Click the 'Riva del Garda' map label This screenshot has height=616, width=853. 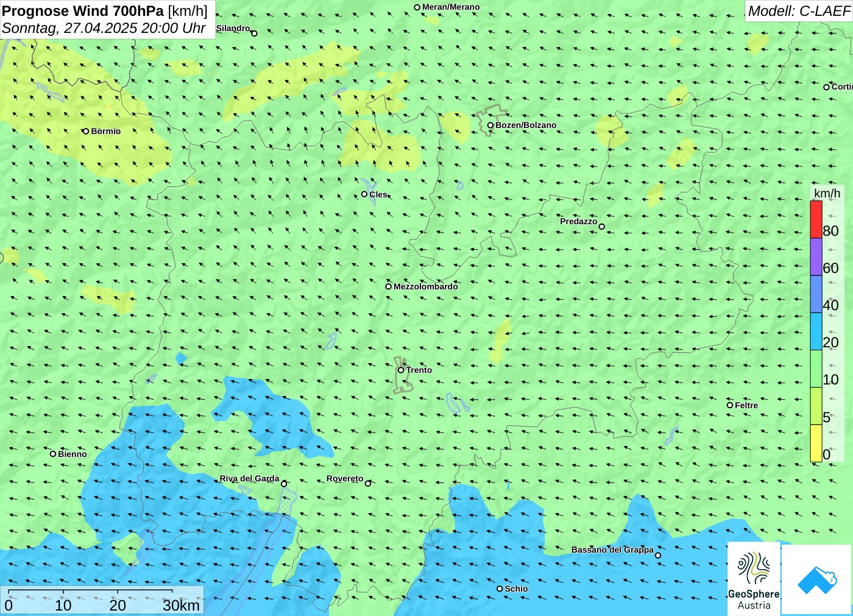pos(249,478)
